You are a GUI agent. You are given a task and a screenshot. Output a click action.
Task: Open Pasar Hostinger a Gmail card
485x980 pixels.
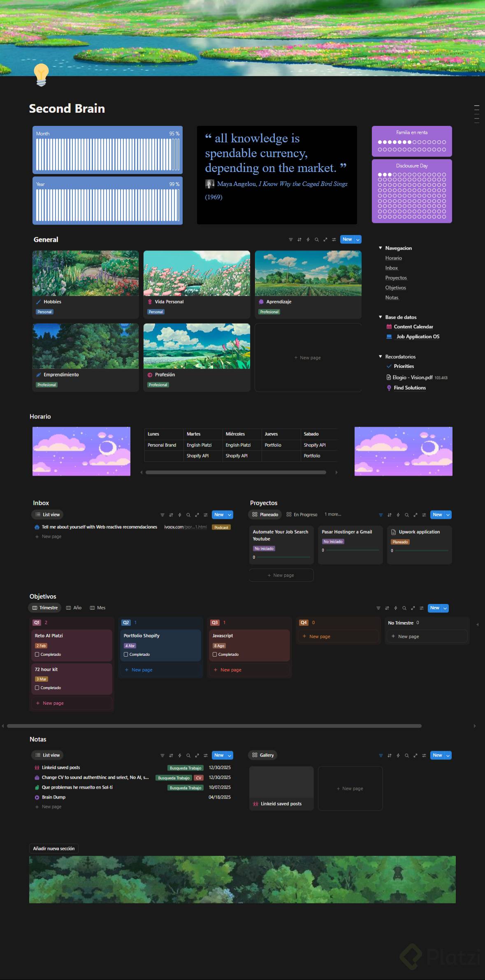[x=350, y=545]
